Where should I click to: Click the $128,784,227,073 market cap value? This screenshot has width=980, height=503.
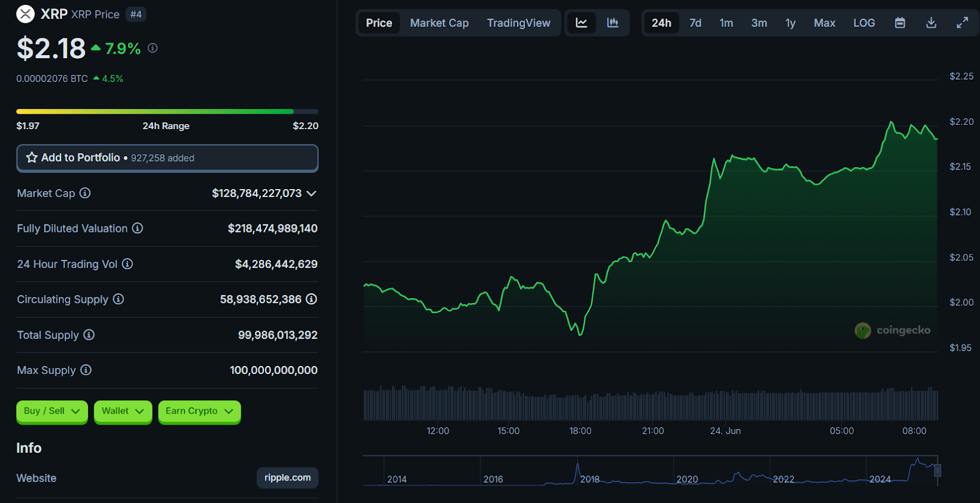[257, 193]
